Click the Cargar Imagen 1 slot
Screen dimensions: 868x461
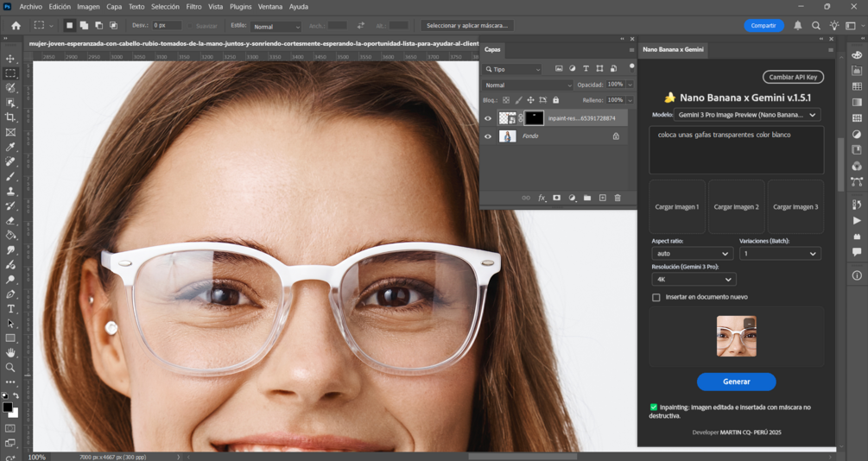pos(677,206)
